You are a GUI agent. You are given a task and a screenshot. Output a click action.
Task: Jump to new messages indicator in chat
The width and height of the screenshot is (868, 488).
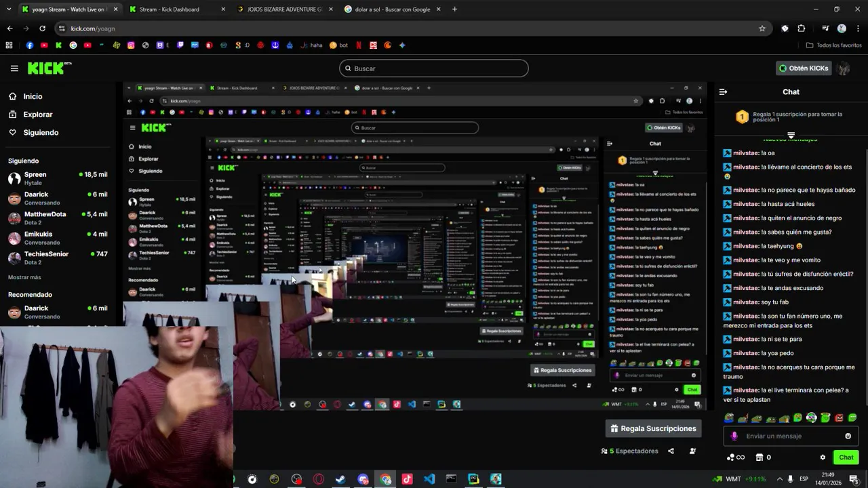coord(790,138)
